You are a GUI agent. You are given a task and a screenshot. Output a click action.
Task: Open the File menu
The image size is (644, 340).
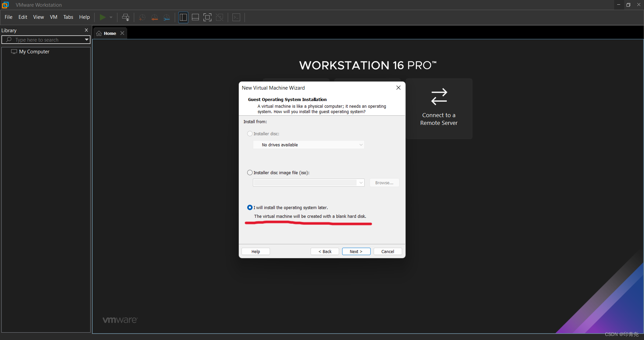click(8, 17)
